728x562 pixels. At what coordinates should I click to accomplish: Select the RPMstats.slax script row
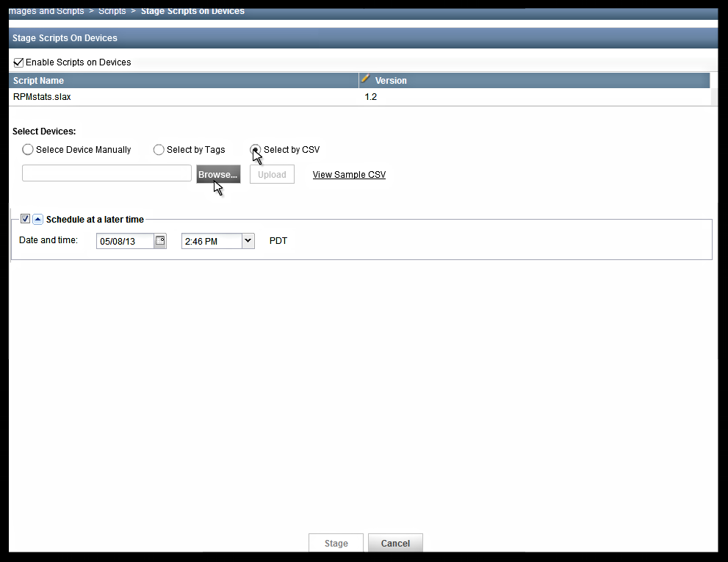[x=360, y=97]
